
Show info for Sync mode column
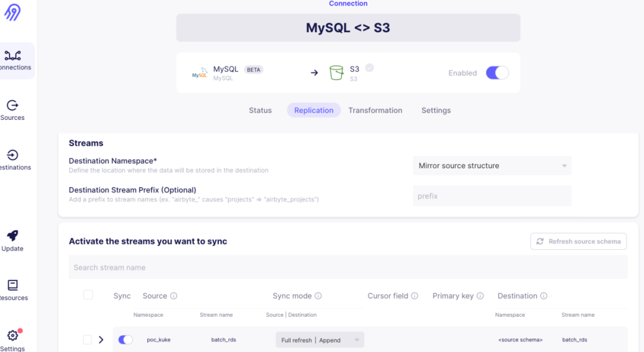(x=318, y=296)
